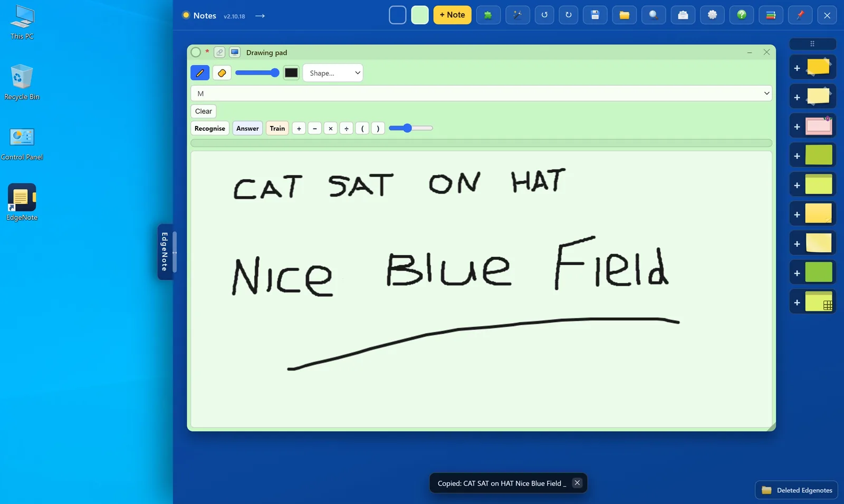Create a new note with + Note
844x504 pixels.
pos(453,15)
